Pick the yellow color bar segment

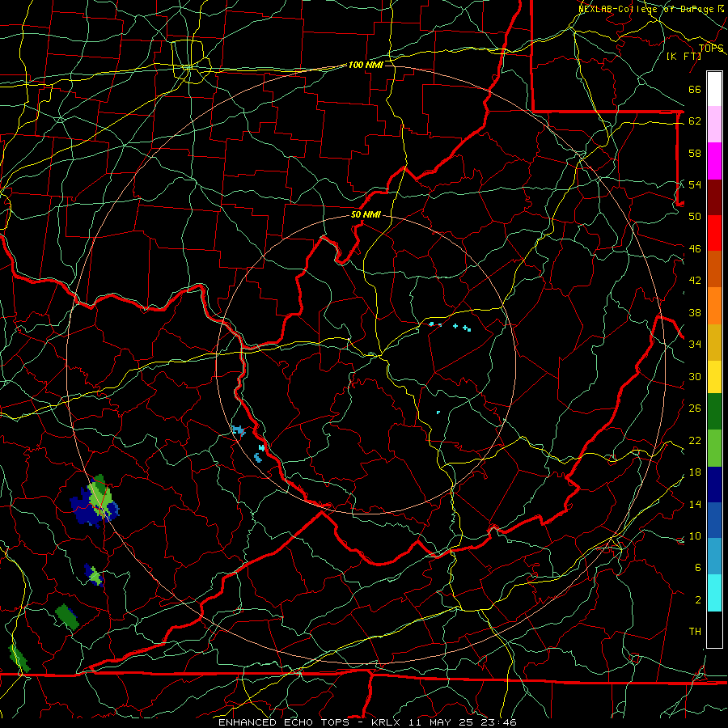(714, 377)
